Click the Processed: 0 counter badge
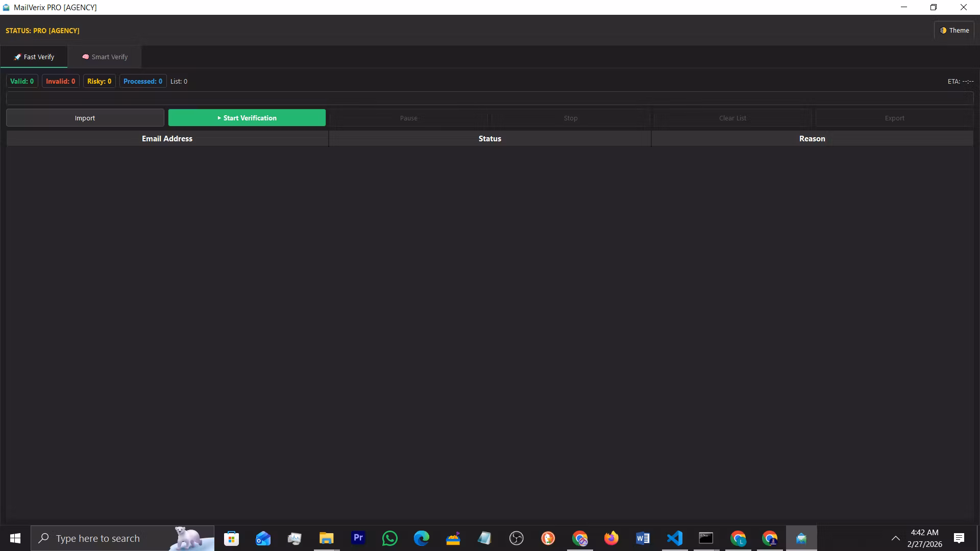The image size is (980, 551). (x=143, y=81)
